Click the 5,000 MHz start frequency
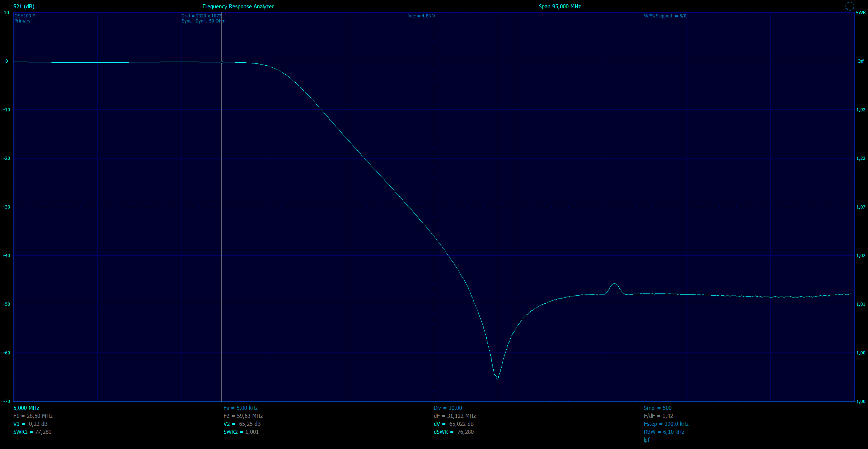Image resolution: width=868 pixels, height=449 pixels. tap(26, 408)
